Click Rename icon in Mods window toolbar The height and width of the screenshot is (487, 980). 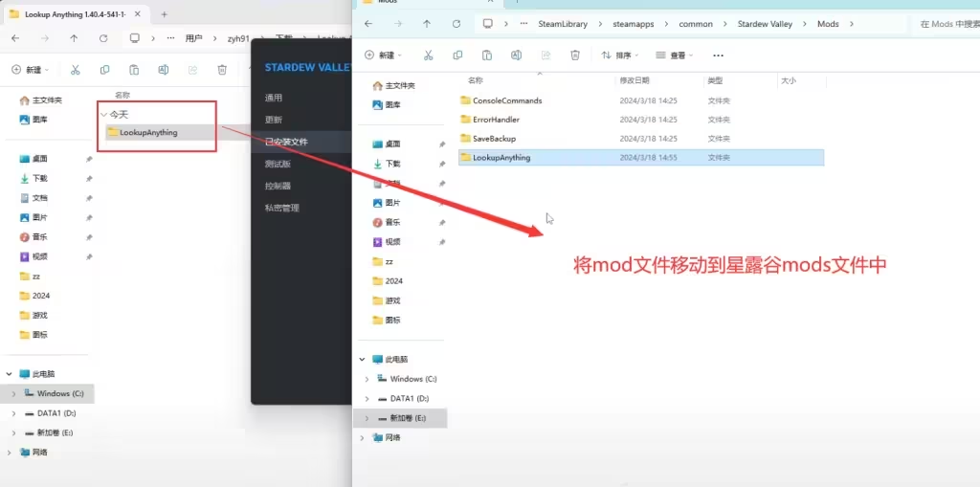coord(516,55)
